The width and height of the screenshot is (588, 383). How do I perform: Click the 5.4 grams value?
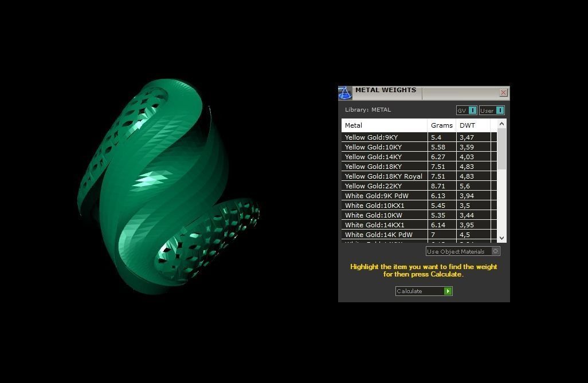436,137
